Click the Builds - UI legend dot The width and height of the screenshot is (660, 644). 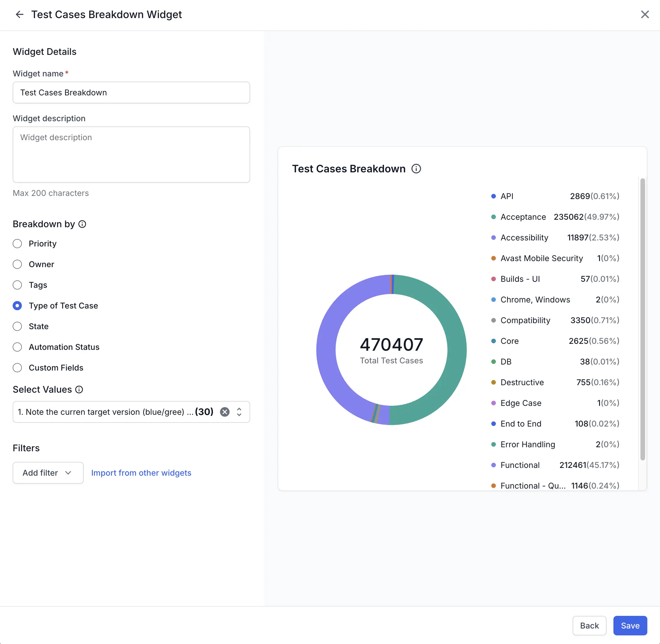click(x=494, y=279)
